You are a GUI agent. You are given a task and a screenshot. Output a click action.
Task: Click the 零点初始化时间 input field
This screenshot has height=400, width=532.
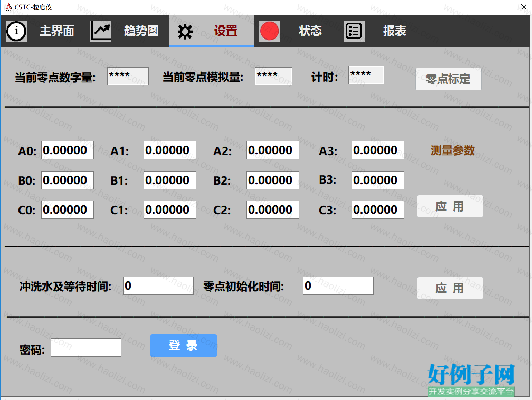tap(338, 286)
